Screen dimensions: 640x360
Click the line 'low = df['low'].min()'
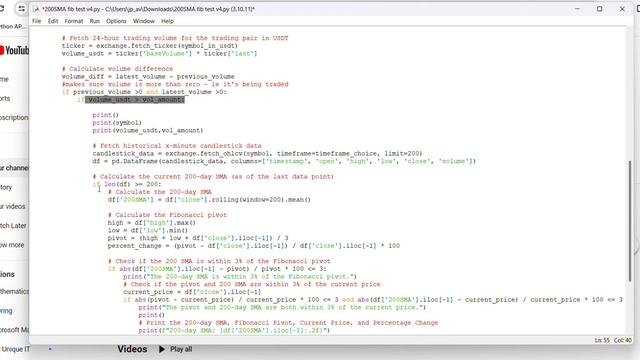pyautogui.click(x=148, y=231)
